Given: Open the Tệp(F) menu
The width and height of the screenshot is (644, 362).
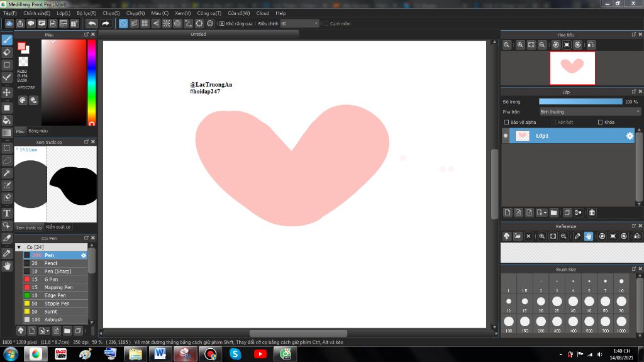Looking at the screenshot, I should pos(10,13).
